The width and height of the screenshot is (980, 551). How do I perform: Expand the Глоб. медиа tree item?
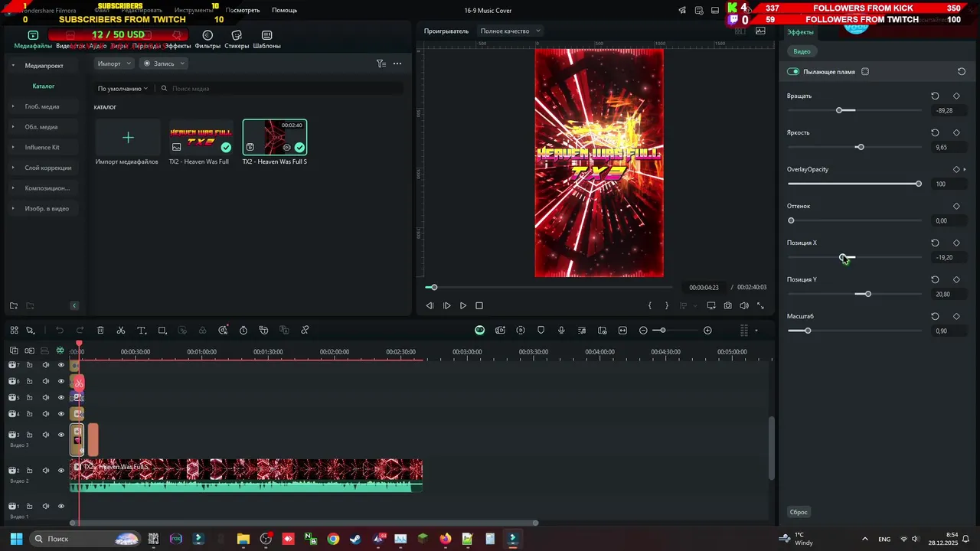click(x=13, y=106)
